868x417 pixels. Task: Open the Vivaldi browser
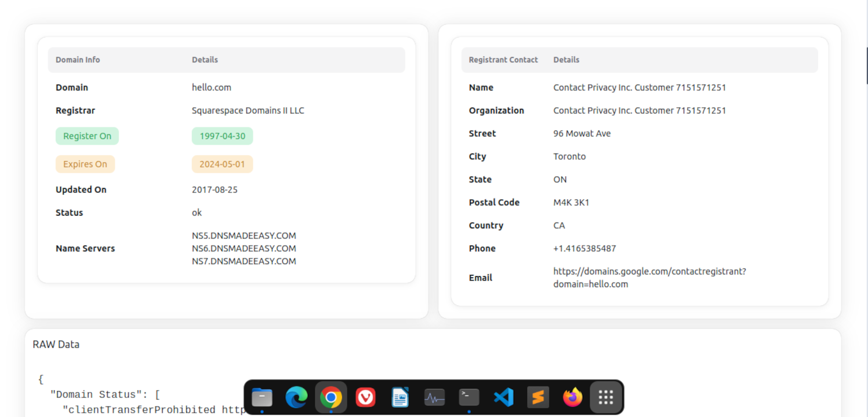(365, 397)
